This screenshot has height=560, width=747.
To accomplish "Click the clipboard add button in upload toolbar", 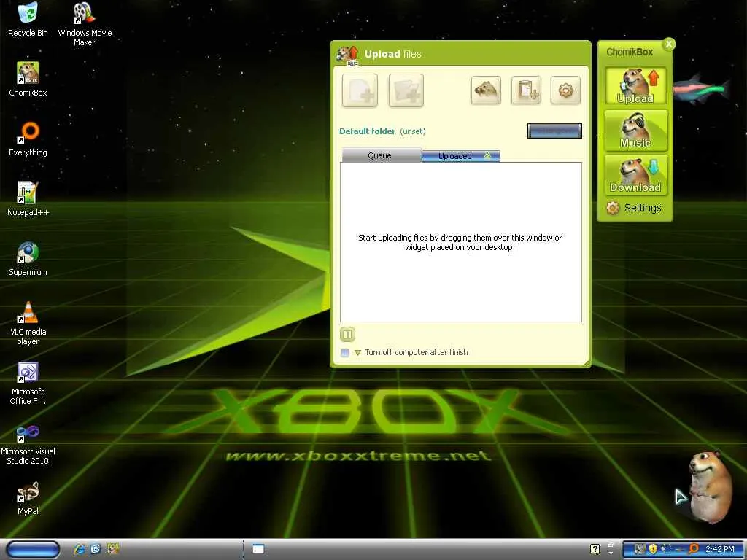I will (526, 90).
